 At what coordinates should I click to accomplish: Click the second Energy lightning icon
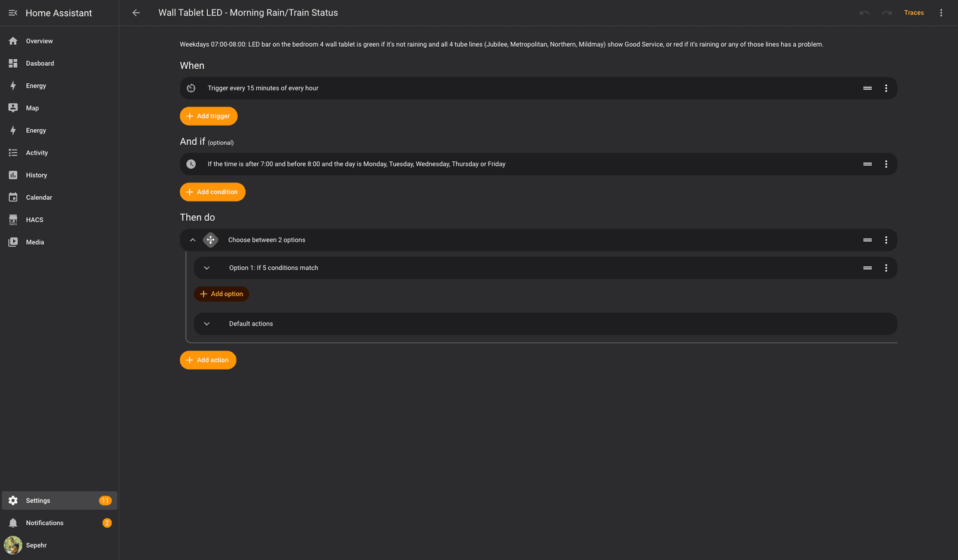point(13,130)
